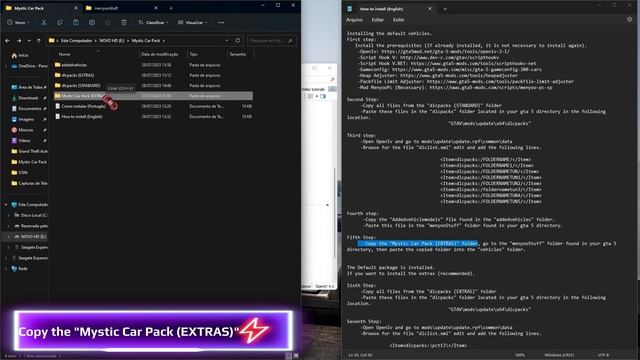Open the Início home item in sidebar
640x360 pixels.
coord(20,55)
